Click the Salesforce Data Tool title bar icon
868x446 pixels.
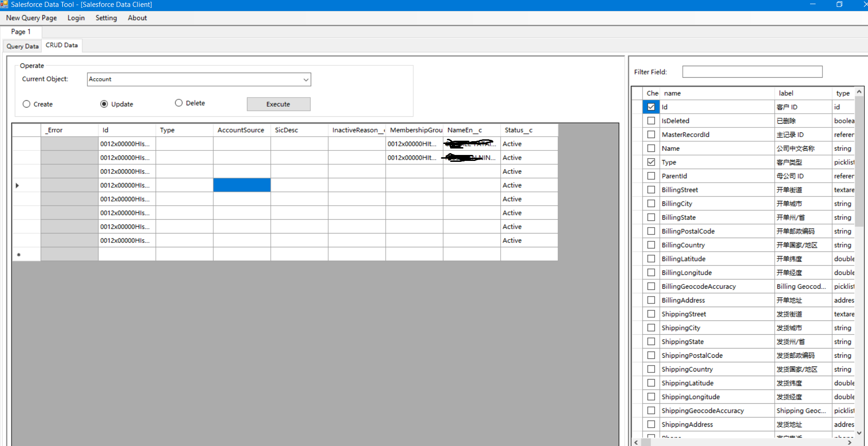point(6,5)
